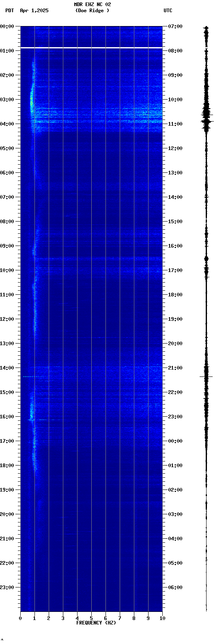
Task: Click the white data-gap line near 01:00 PDT
Action: 91,48
